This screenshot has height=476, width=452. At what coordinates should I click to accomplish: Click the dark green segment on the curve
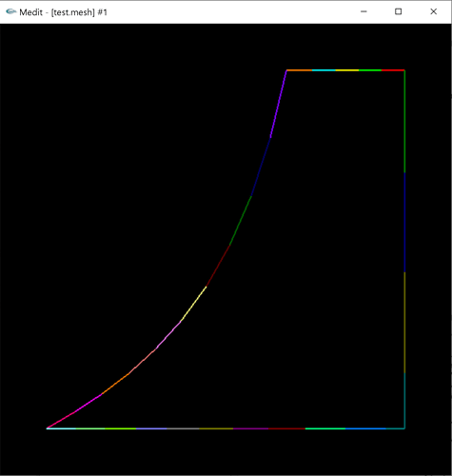click(241, 221)
